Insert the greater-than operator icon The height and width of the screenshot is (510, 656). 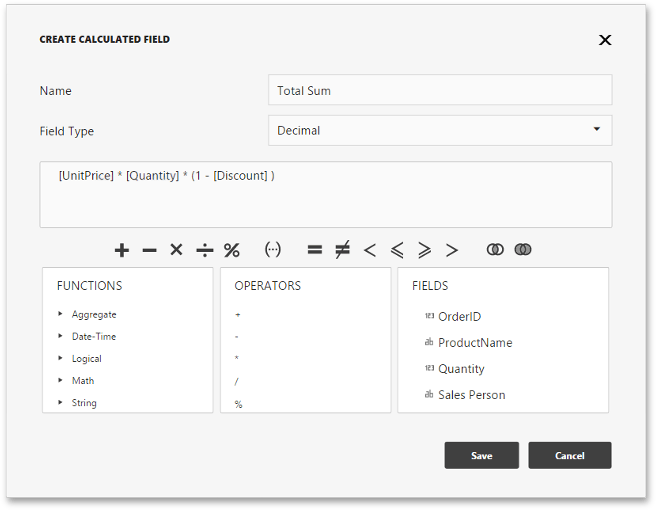pos(452,250)
